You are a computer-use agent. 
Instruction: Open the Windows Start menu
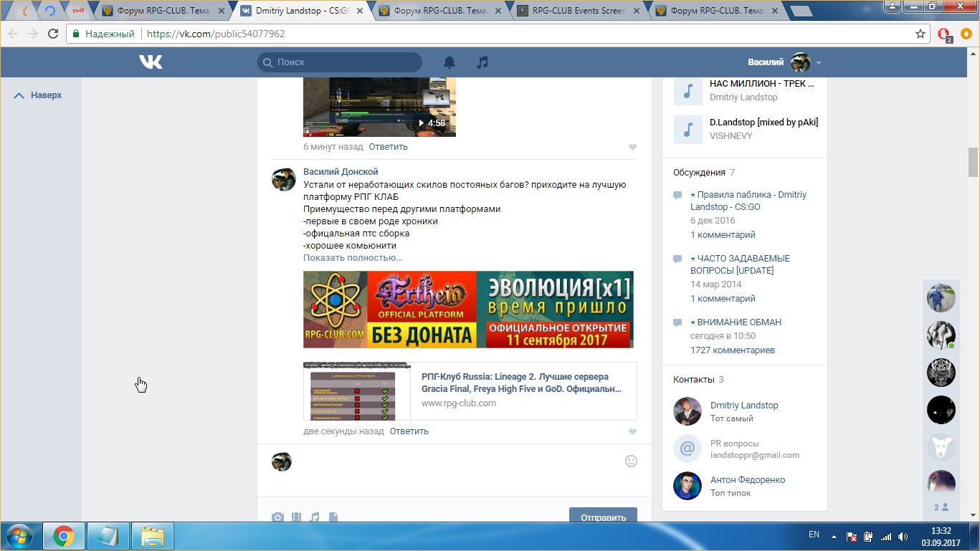(x=18, y=535)
